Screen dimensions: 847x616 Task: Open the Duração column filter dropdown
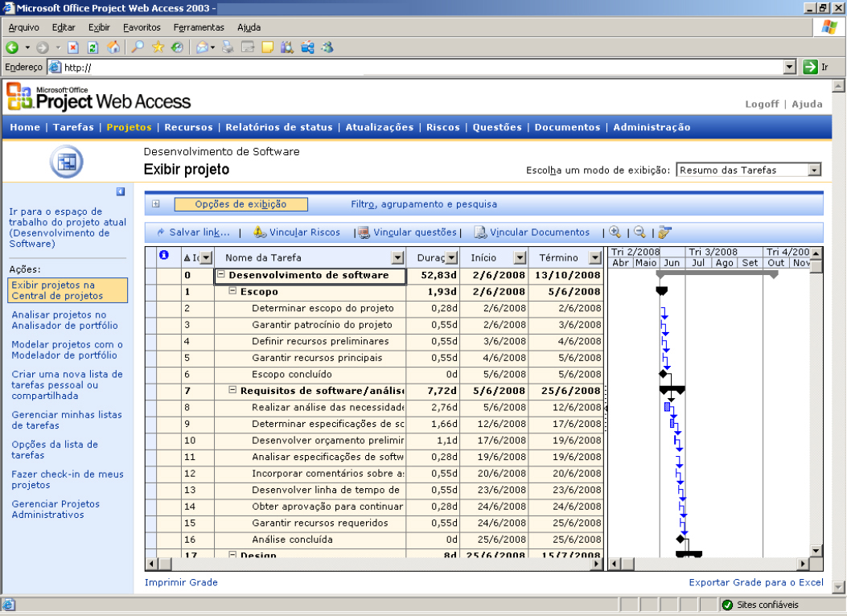[452, 258]
